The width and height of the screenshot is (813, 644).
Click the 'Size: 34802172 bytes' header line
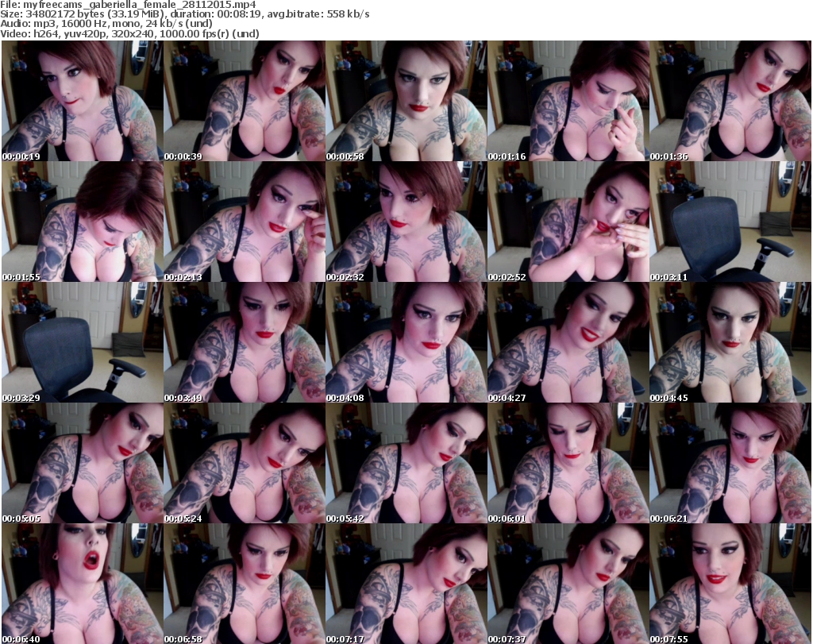pos(184,14)
